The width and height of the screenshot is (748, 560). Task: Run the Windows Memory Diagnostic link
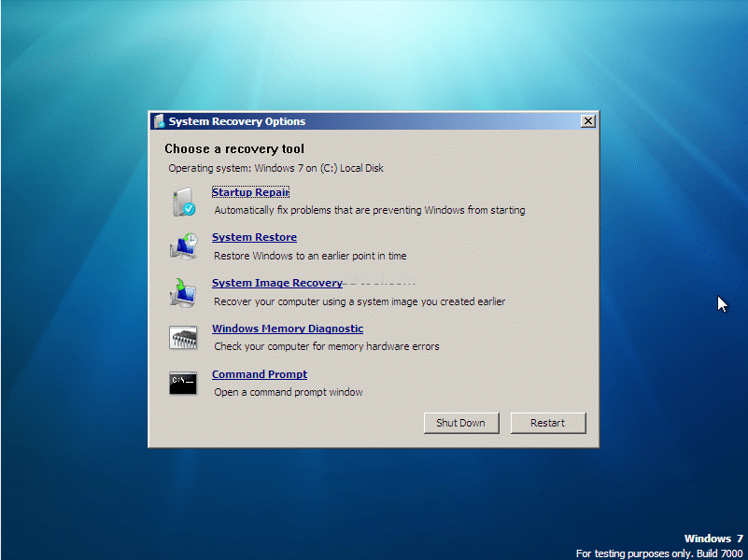[288, 329]
